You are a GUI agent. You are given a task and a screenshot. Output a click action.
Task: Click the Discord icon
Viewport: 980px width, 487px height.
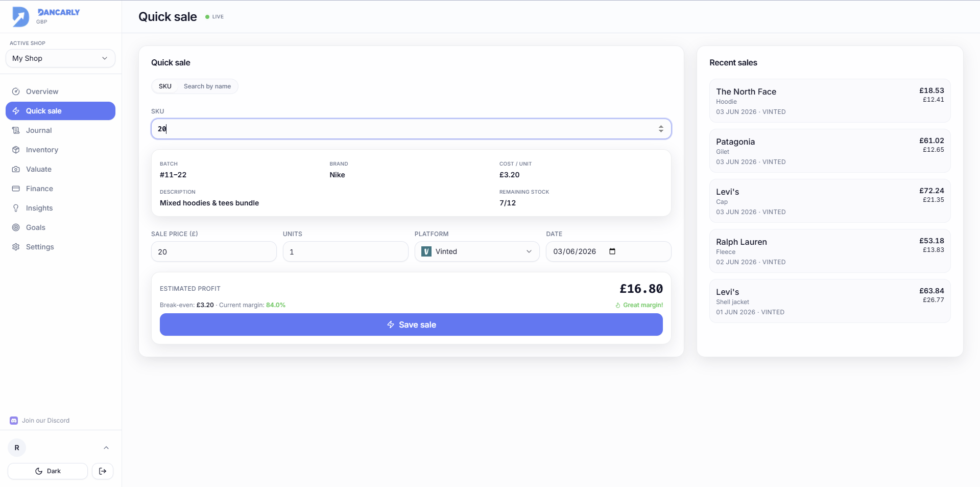click(x=14, y=421)
